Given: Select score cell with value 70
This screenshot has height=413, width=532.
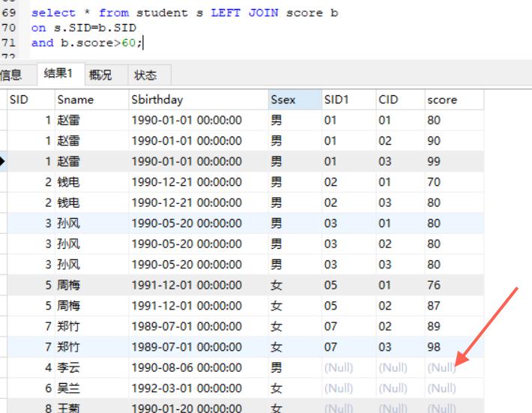Looking at the screenshot, I should pos(454,182).
